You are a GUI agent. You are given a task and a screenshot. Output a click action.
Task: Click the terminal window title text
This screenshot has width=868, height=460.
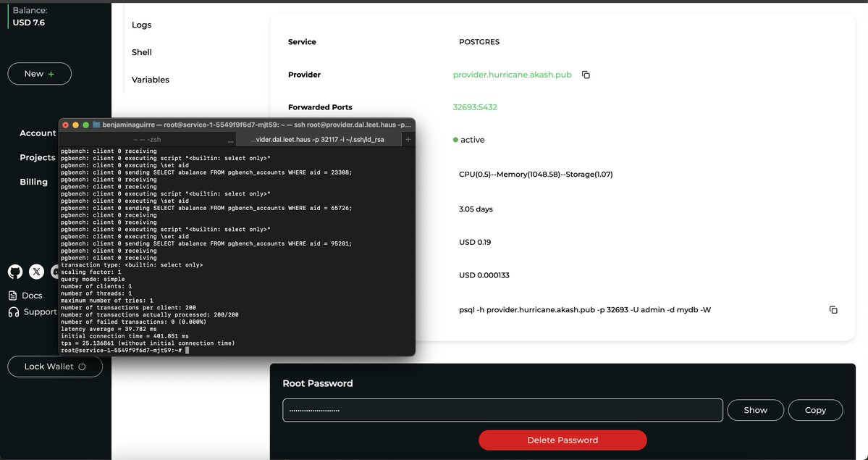[x=257, y=125]
